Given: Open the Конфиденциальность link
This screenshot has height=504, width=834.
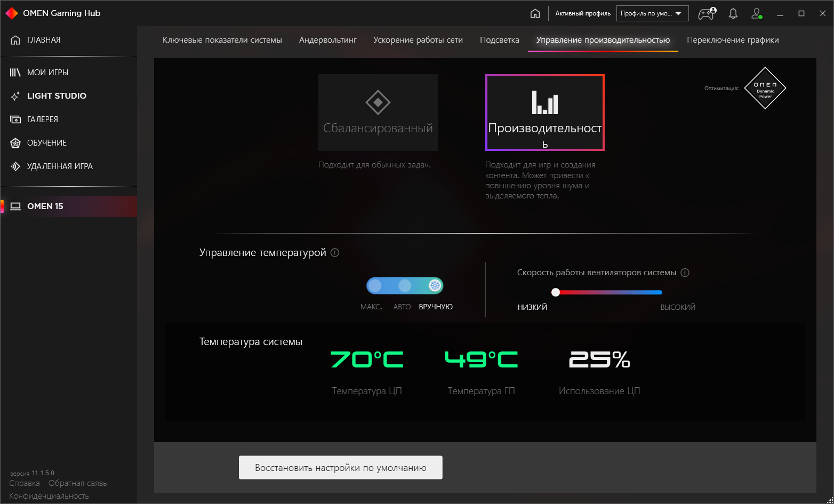Looking at the screenshot, I should (49, 496).
